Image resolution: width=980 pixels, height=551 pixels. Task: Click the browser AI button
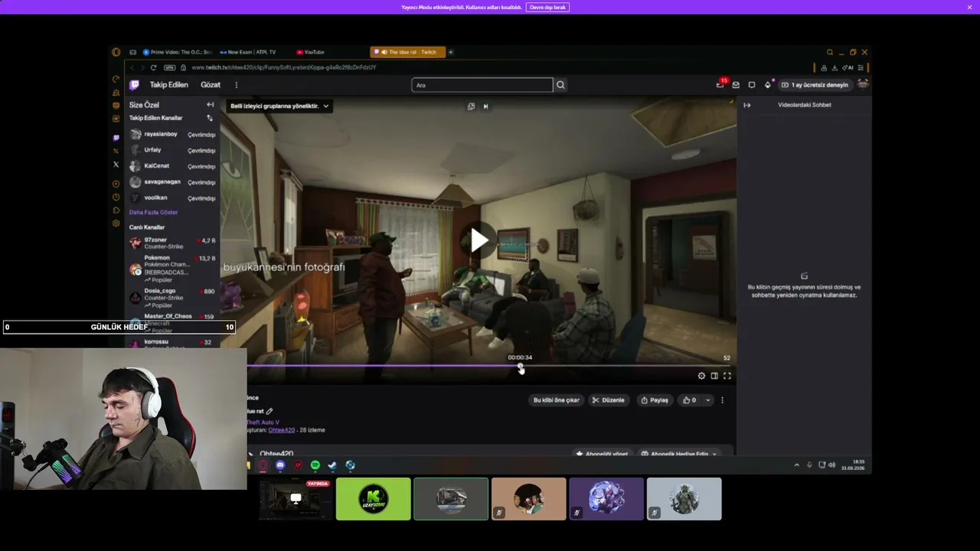(x=848, y=67)
